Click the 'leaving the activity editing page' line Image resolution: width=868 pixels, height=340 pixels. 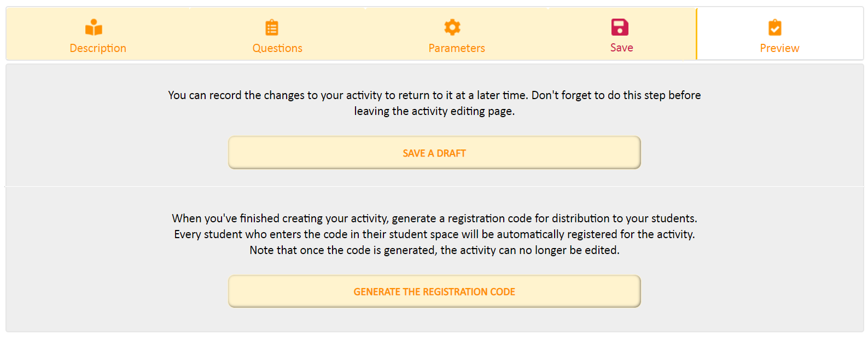pos(434,111)
